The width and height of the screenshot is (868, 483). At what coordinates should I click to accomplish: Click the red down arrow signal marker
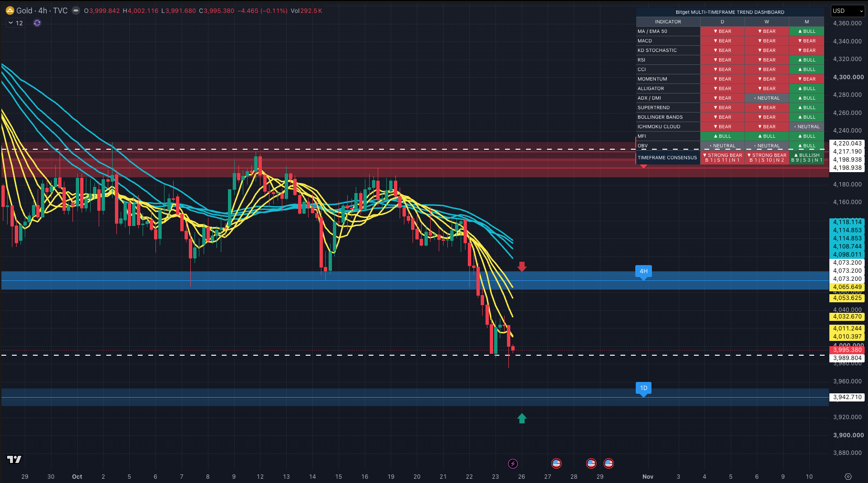coord(522,267)
